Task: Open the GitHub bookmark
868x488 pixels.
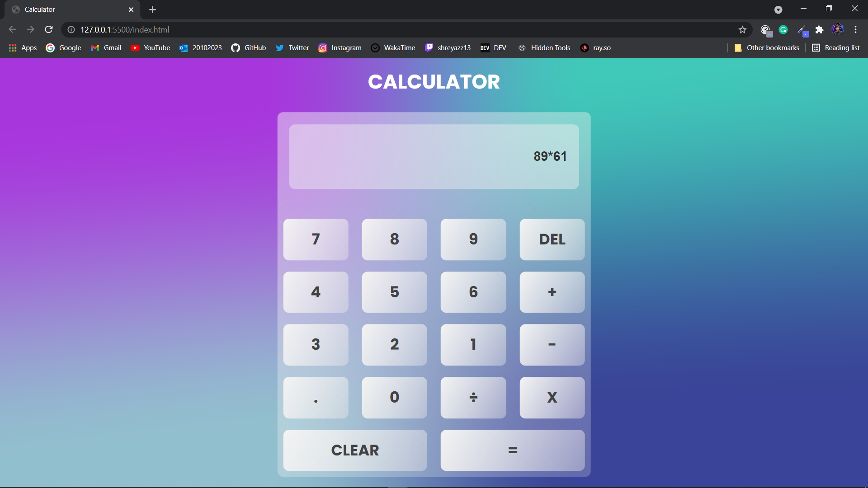Action: 248,47
